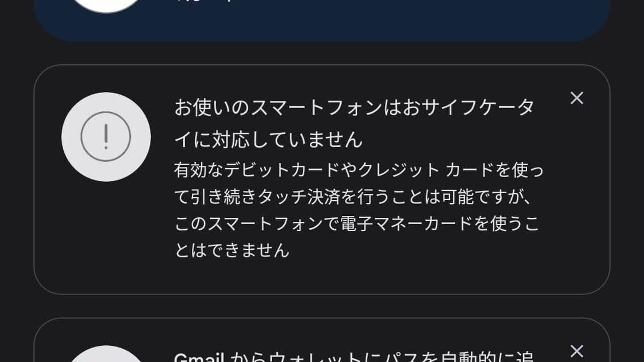Select the Osaifu-Keitai notice card's outlined border area
This screenshot has width=644, height=362.
pyautogui.click(x=322, y=179)
